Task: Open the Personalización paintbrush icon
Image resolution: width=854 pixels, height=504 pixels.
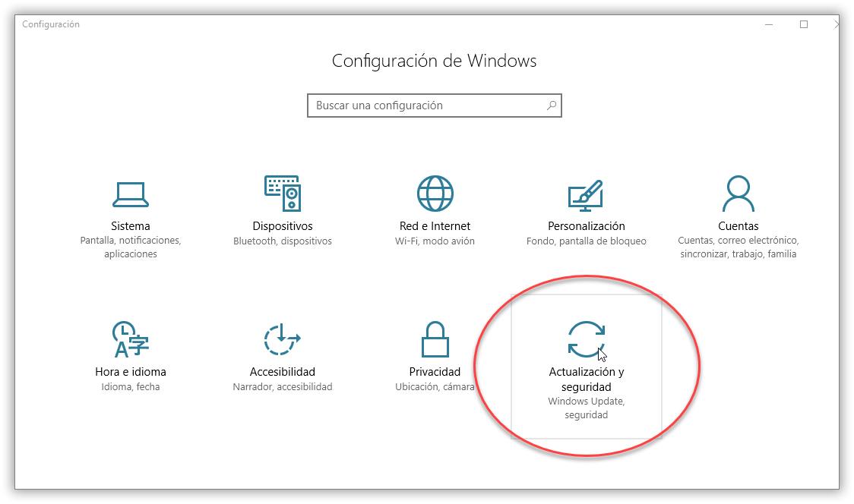Action: 586,195
